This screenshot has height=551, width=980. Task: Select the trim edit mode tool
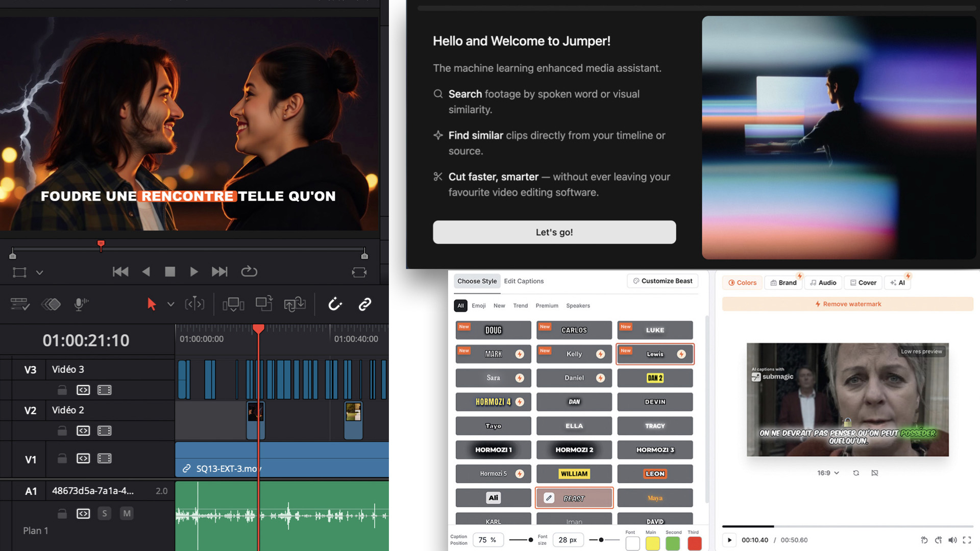point(194,304)
